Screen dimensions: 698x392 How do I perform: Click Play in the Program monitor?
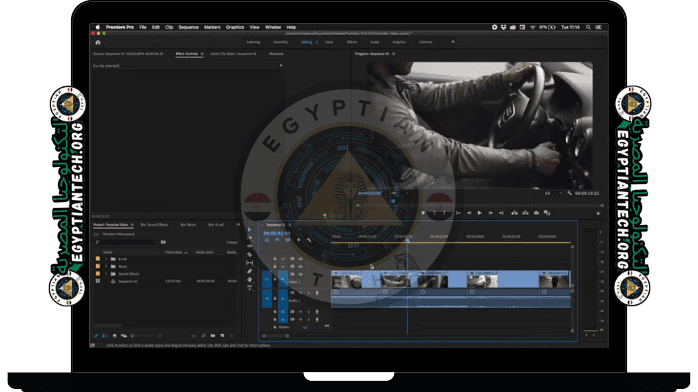click(479, 213)
